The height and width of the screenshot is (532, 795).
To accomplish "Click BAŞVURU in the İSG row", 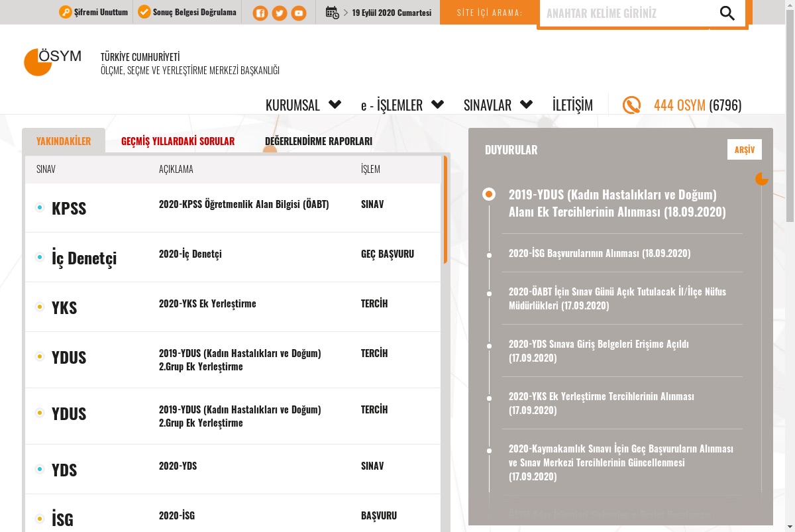I will pos(379,515).
